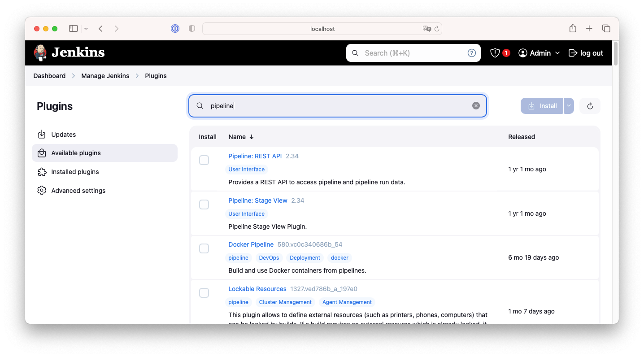Expand the Admin user menu

click(x=557, y=53)
